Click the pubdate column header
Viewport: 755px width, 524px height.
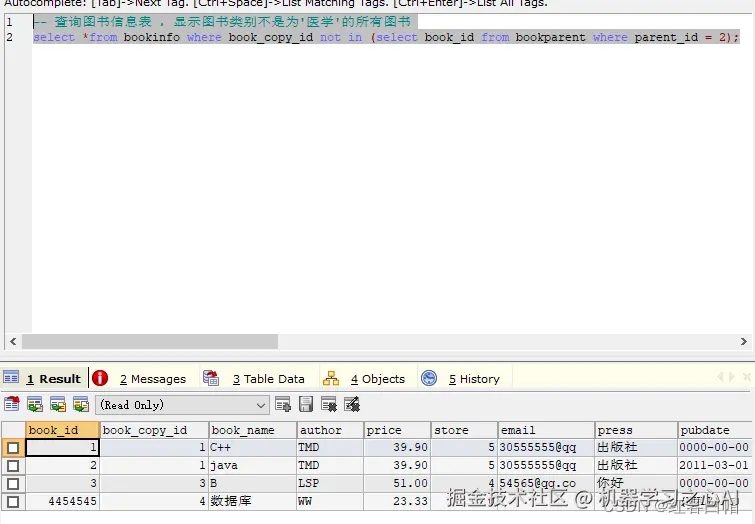[715, 430]
